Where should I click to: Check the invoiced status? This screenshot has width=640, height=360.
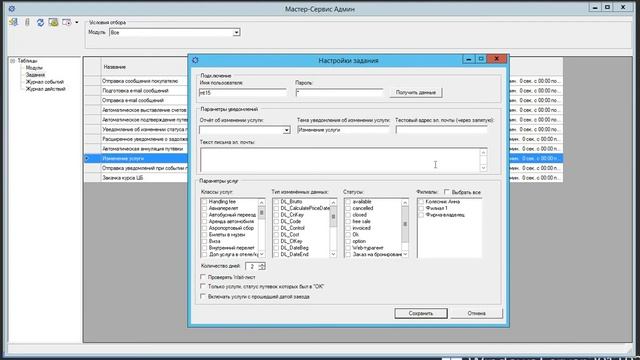point(348,228)
